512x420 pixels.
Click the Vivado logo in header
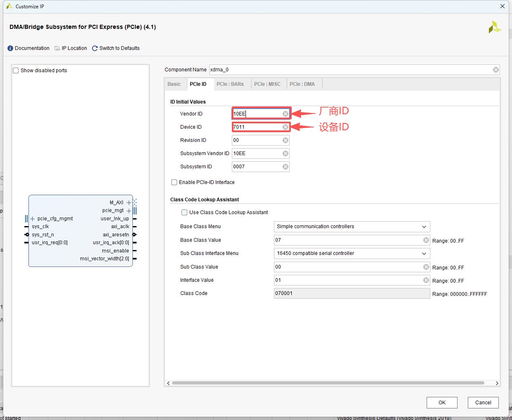pos(495,27)
